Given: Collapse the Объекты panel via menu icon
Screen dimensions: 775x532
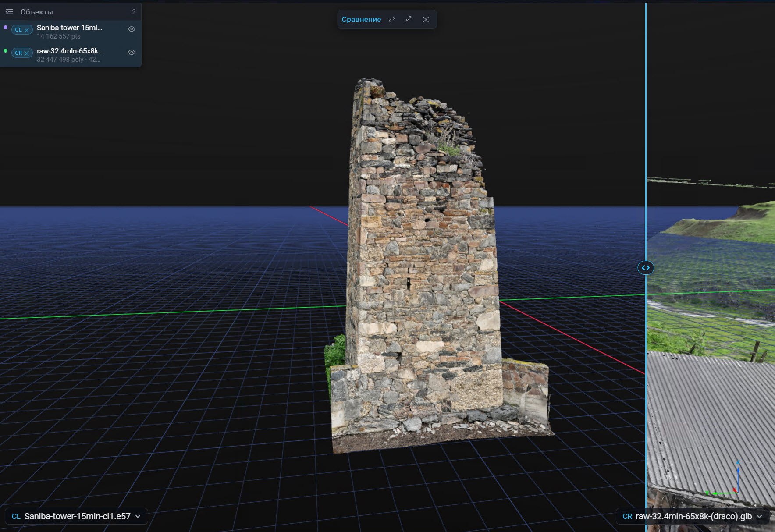Looking at the screenshot, I should (x=9, y=12).
